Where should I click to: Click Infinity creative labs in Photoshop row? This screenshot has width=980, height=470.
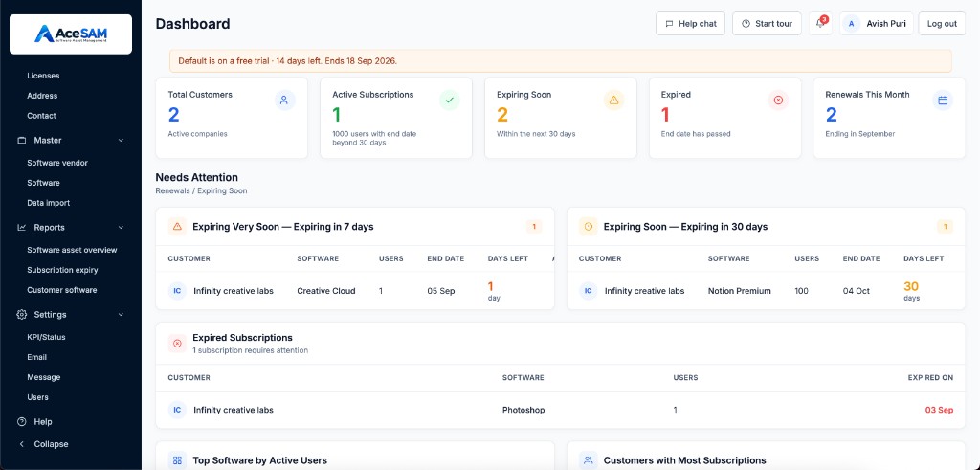point(234,410)
